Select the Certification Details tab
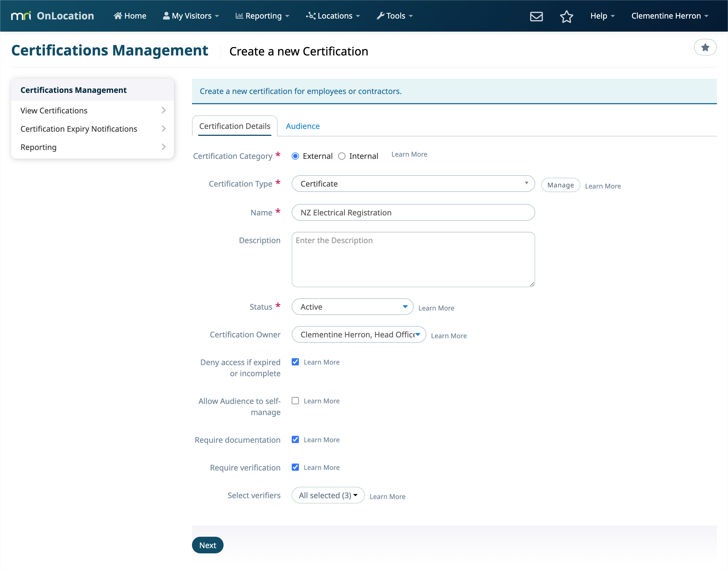Screen dimensions: 728x570 tap(234, 126)
